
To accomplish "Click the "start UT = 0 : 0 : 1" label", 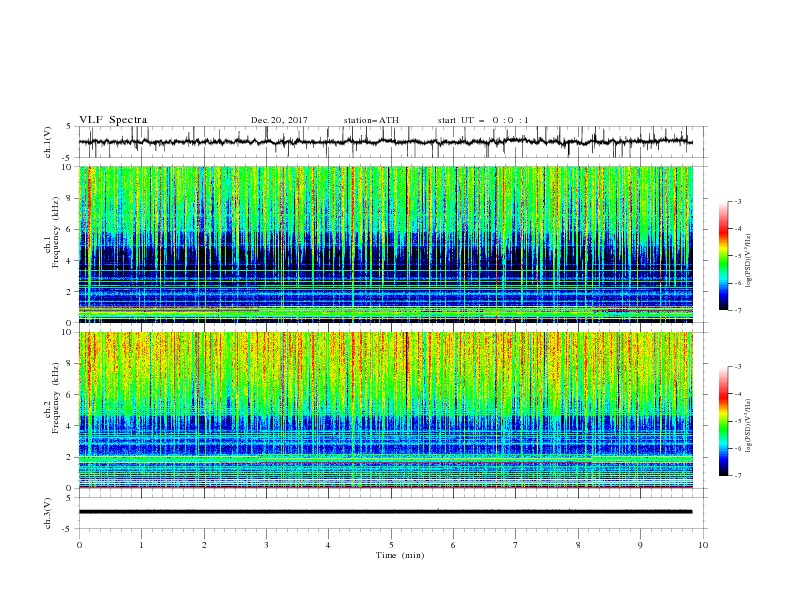I will (x=483, y=120).
